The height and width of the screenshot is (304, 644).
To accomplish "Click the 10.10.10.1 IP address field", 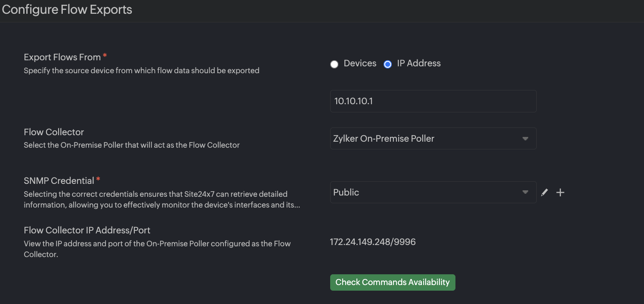I will [433, 101].
